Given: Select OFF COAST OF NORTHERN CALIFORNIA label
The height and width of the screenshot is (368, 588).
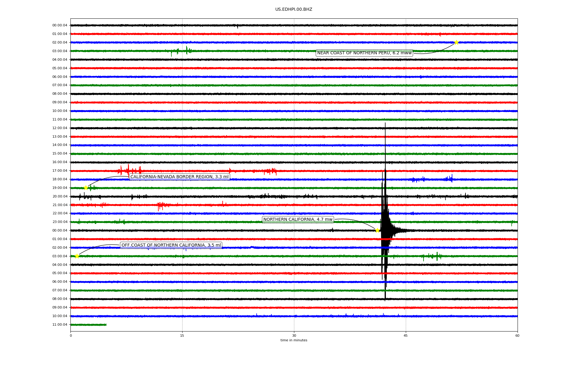Looking at the screenshot, I should tap(171, 245).
